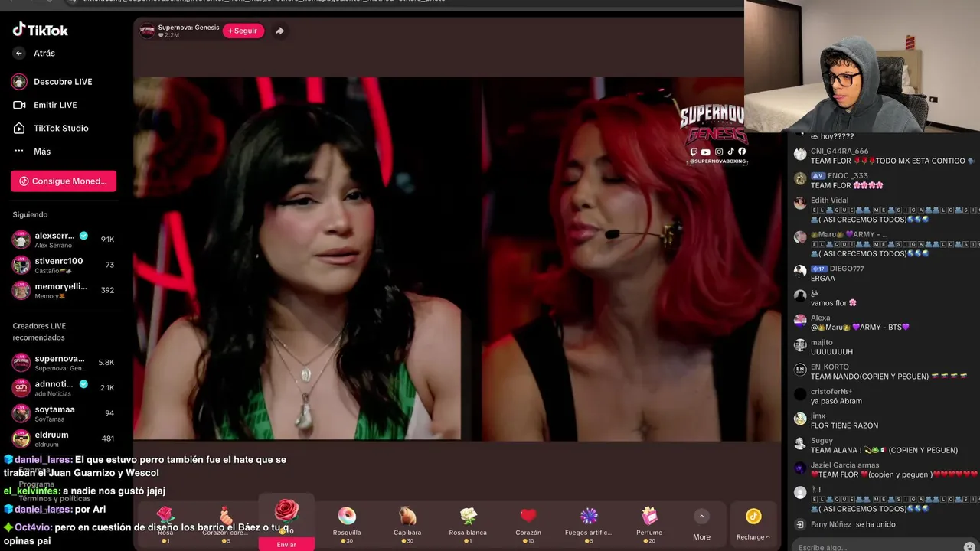Open recommended creator supernova...
This screenshot has width=980, height=551.
point(64,362)
